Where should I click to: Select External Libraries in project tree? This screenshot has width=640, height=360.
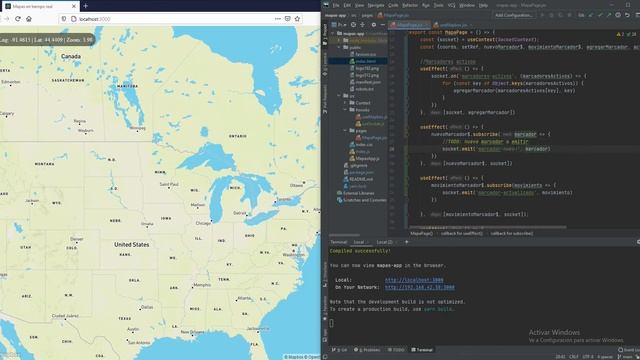356,193
